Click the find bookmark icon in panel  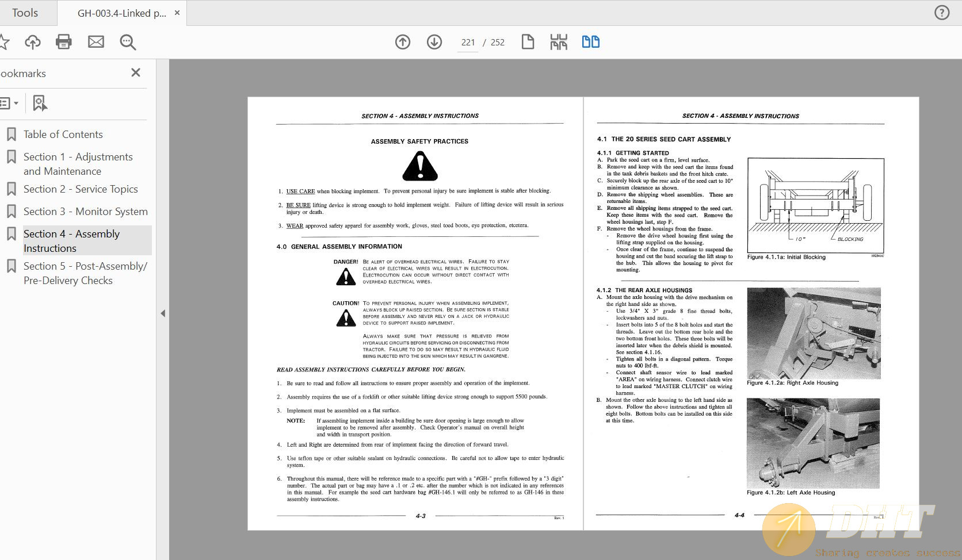click(x=39, y=103)
